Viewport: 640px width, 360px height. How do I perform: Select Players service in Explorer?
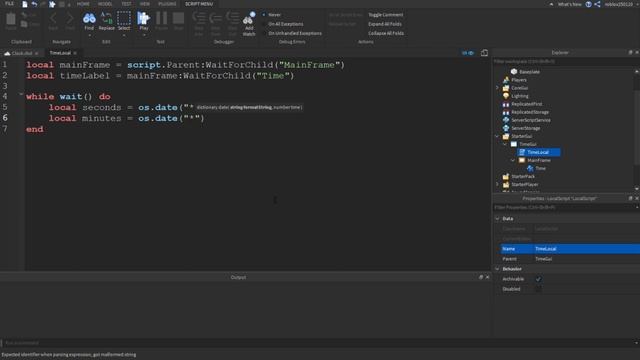pos(519,80)
